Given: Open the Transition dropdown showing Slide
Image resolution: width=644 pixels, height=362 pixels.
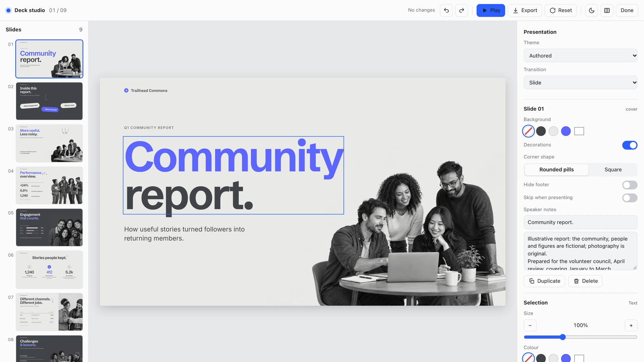Looking at the screenshot, I should coord(580,82).
